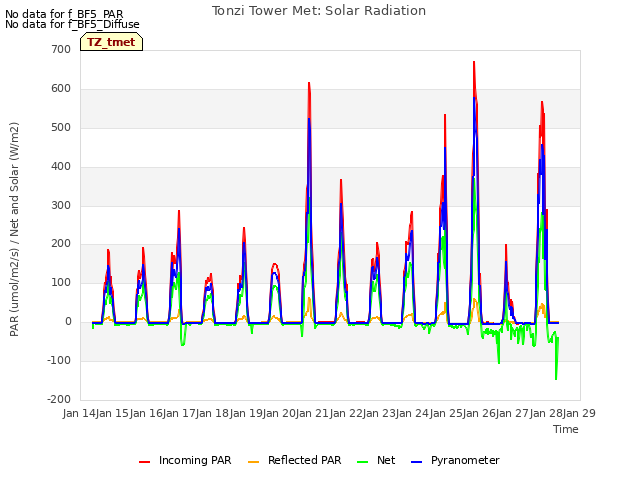The width and height of the screenshot is (640, 480).
Task: Click the Jan 29 x-axis tick label
Action: pos(579,413)
